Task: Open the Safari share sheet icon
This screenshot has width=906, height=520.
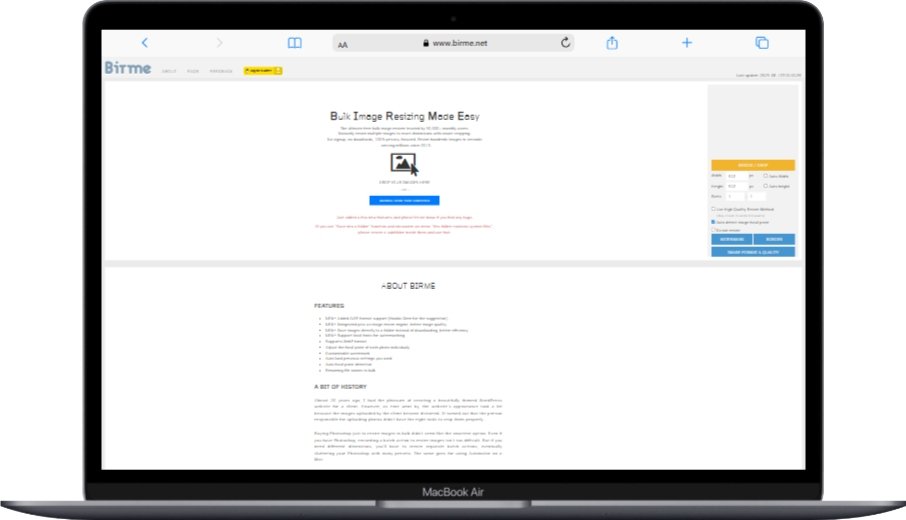Action: [x=612, y=42]
